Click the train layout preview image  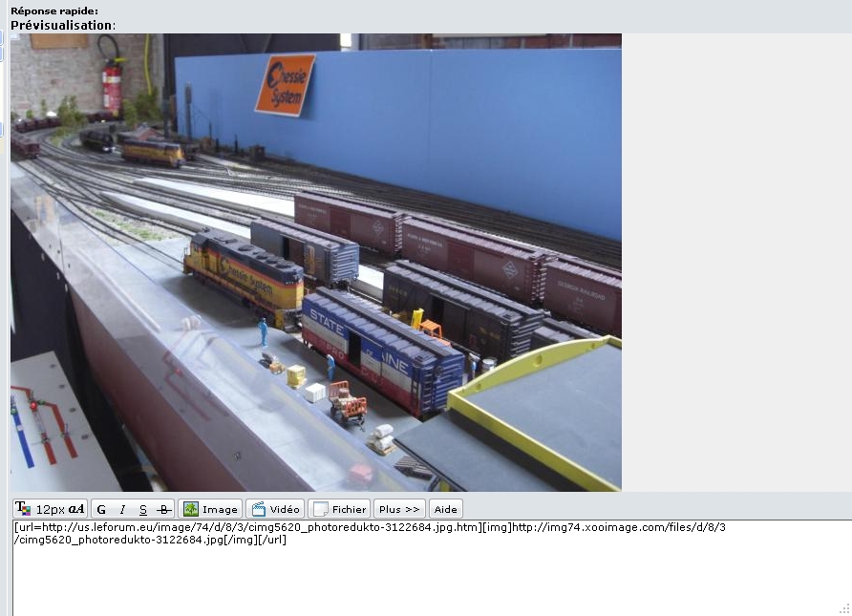[316, 263]
